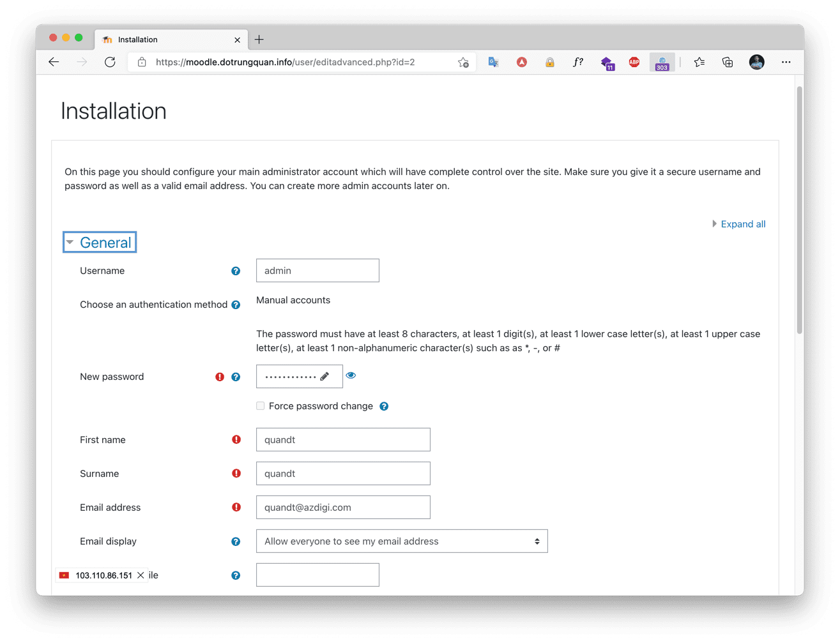Reveal password with the eye icon

[351, 375]
